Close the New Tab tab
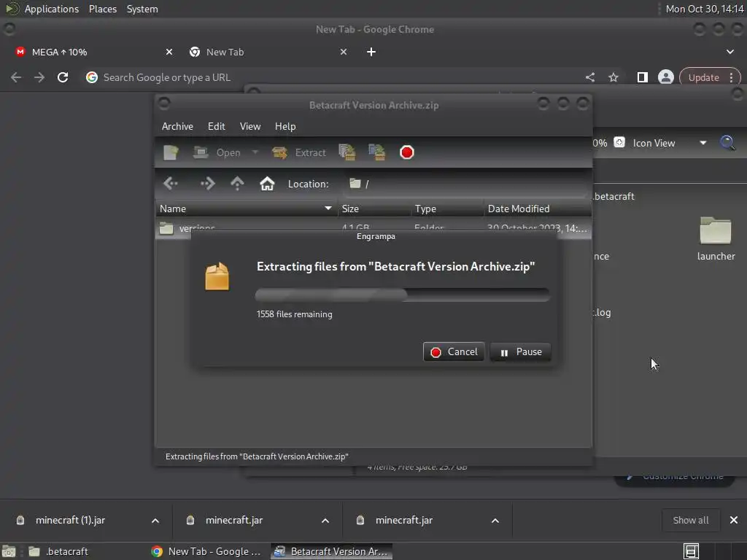 click(x=344, y=52)
